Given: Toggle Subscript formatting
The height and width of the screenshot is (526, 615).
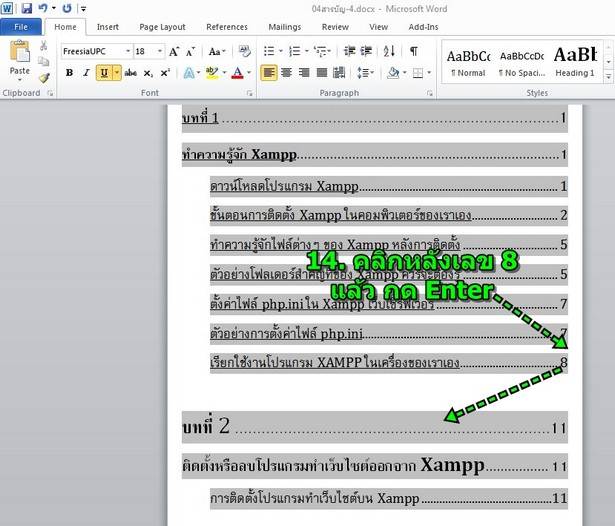Looking at the screenshot, I should pyautogui.click(x=148, y=73).
